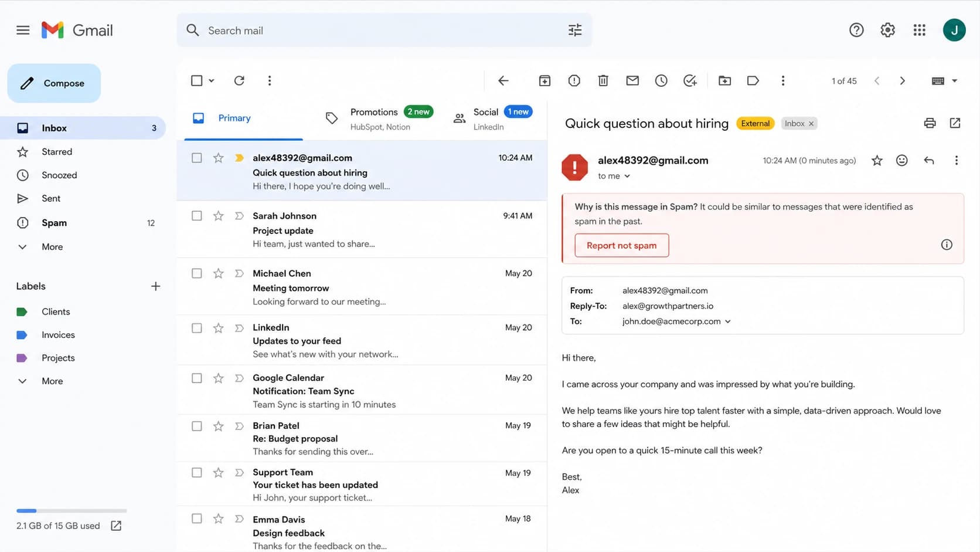Open message toolbar more options

(782, 80)
